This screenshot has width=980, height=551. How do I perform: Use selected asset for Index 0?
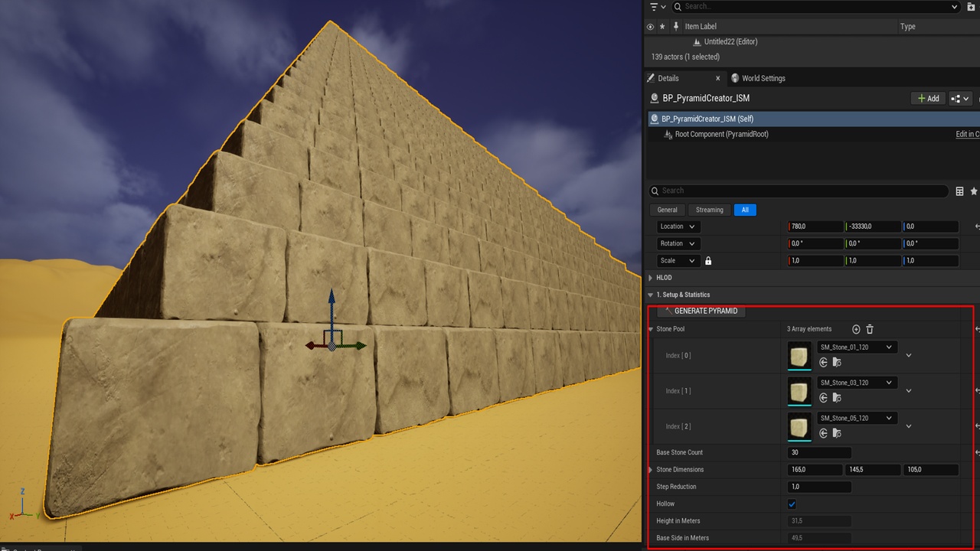[x=824, y=363]
